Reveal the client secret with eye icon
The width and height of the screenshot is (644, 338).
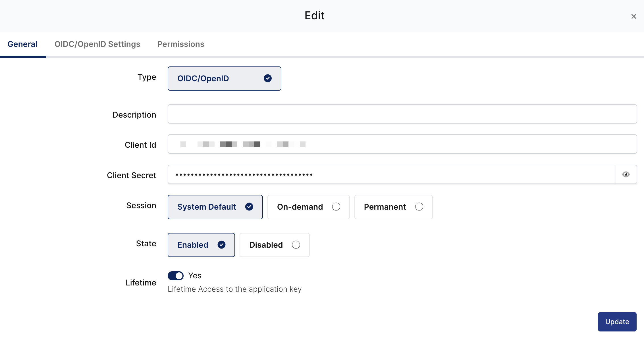click(626, 174)
